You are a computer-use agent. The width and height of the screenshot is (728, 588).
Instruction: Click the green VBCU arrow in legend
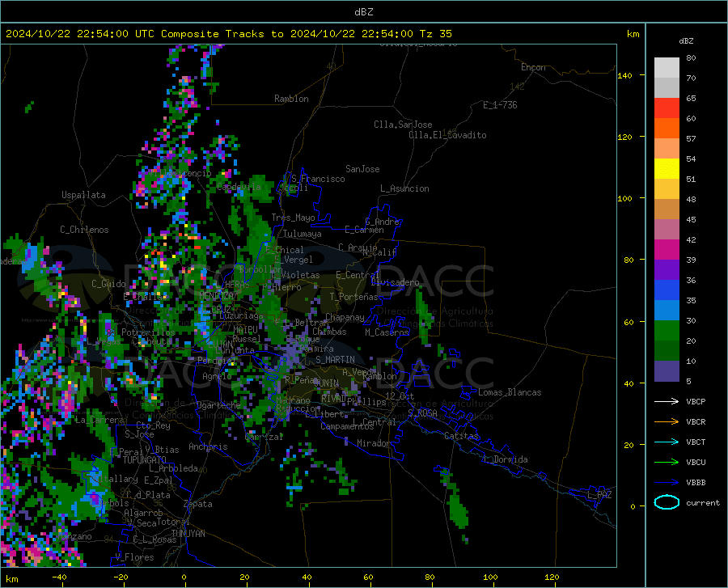pos(667,463)
